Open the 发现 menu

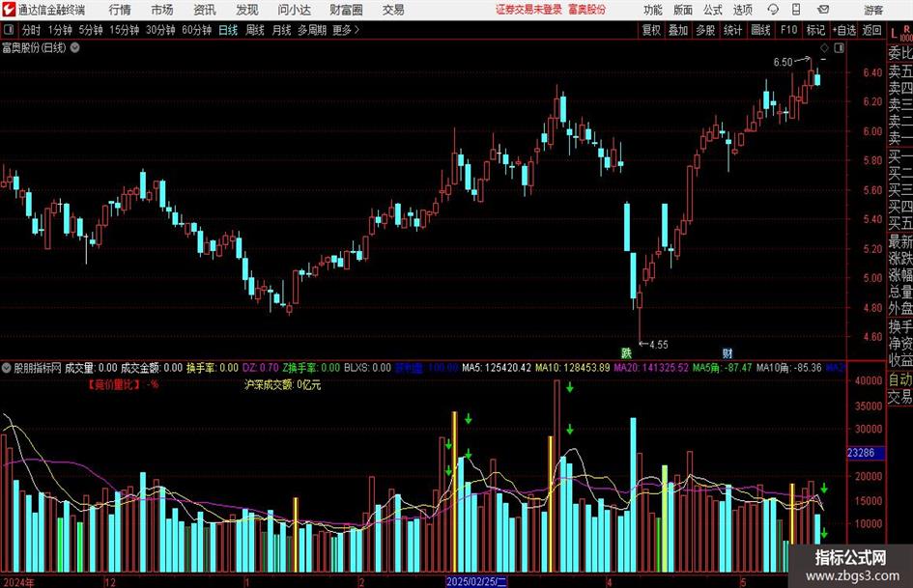point(247,10)
